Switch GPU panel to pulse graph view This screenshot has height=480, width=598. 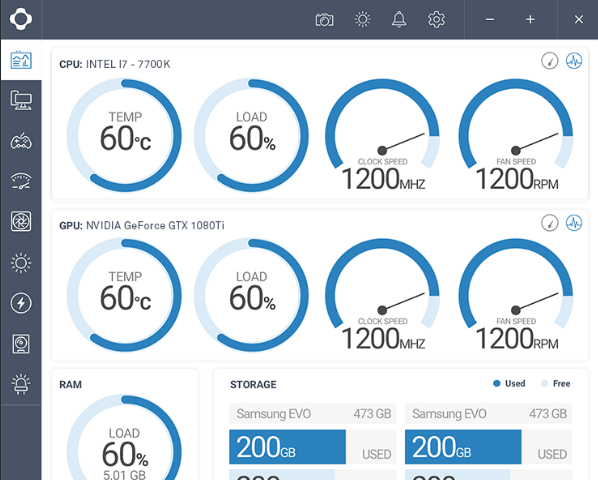(x=574, y=223)
